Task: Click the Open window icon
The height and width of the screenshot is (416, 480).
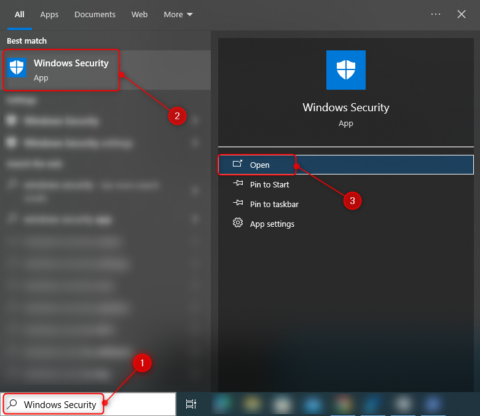Action: (237, 164)
